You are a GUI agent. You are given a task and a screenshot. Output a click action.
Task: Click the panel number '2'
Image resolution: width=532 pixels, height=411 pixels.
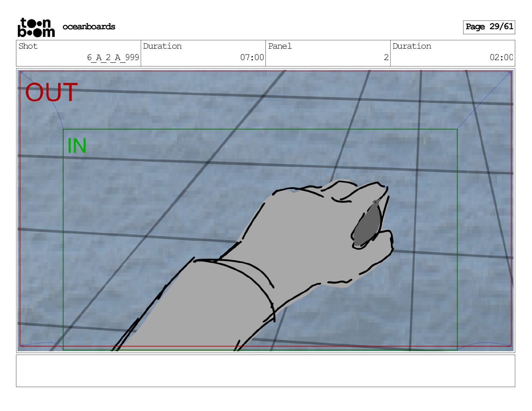[x=386, y=57]
